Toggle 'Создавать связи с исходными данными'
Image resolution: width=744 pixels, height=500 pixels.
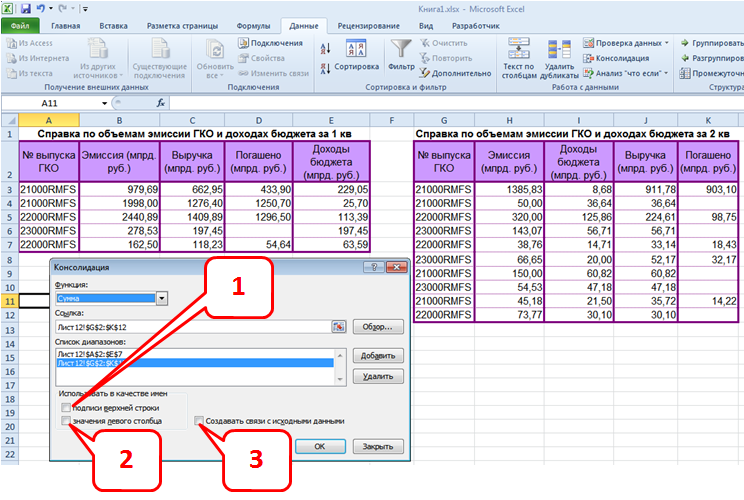200,421
